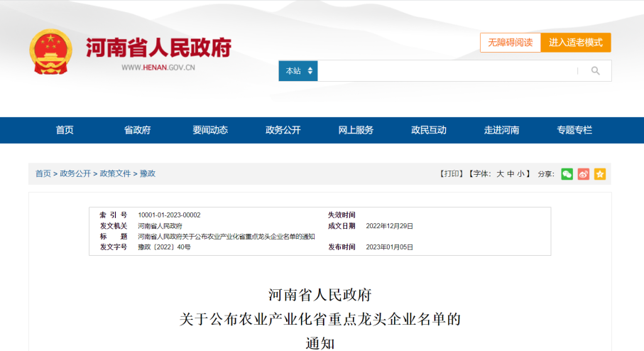Go to 省政府 in the navigation bar

click(x=137, y=130)
